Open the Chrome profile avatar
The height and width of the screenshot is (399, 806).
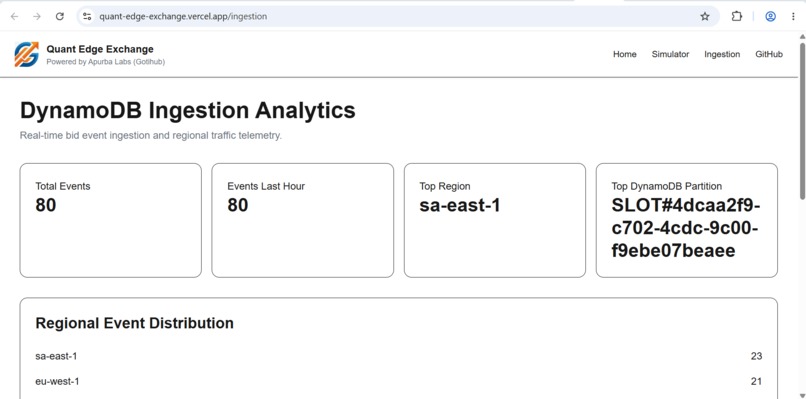pyautogui.click(x=771, y=16)
